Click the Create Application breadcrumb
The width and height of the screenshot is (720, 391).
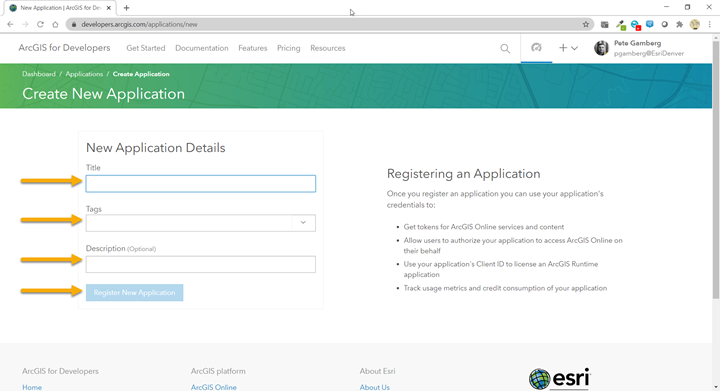[141, 74]
